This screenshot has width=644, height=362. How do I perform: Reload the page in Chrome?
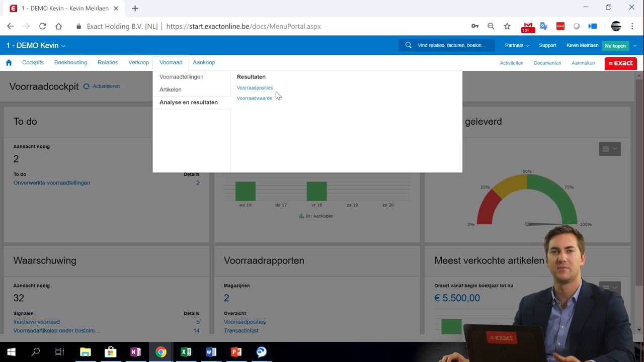42,26
